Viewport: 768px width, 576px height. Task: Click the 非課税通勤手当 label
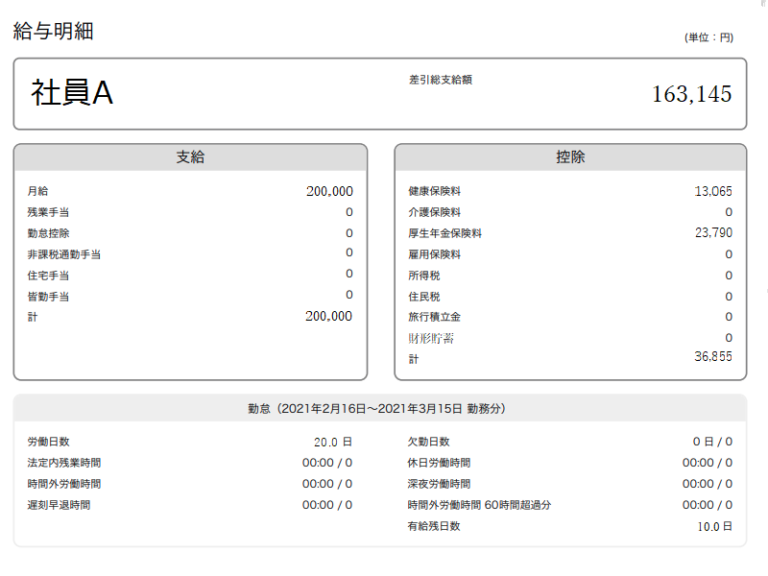(x=64, y=254)
